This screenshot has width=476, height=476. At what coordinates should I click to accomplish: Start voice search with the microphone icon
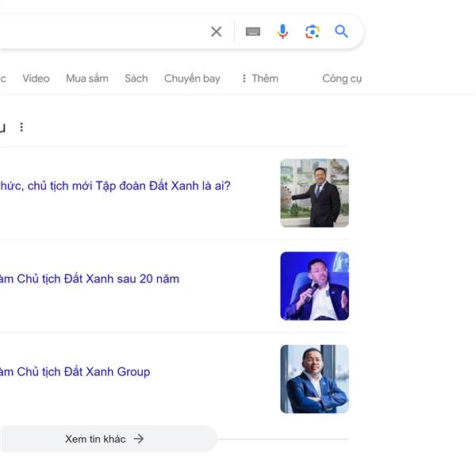[x=282, y=31]
